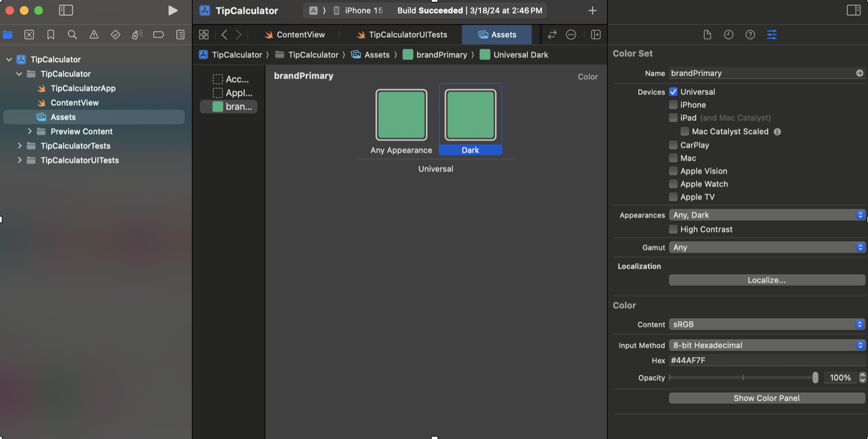Click the Hex color value field
The image size is (868, 439).
tap(767, 361)
